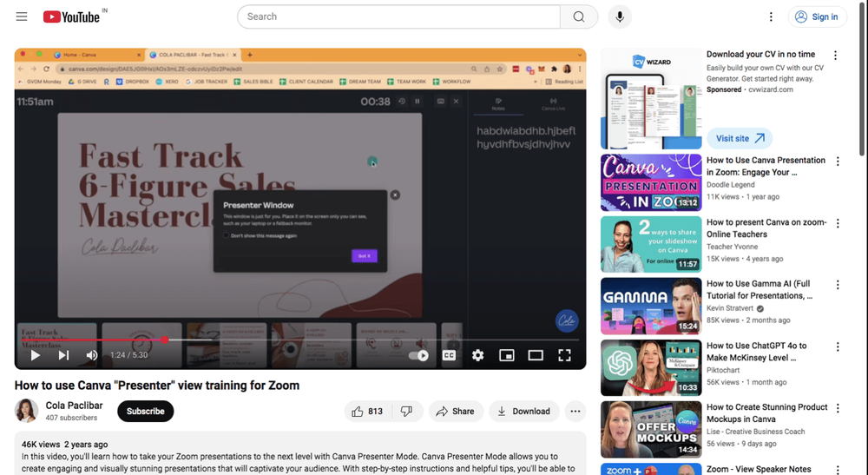Screen dimensions: 868x475
Task: Mute the video volume speaker icon
Action: click(92, 355)
